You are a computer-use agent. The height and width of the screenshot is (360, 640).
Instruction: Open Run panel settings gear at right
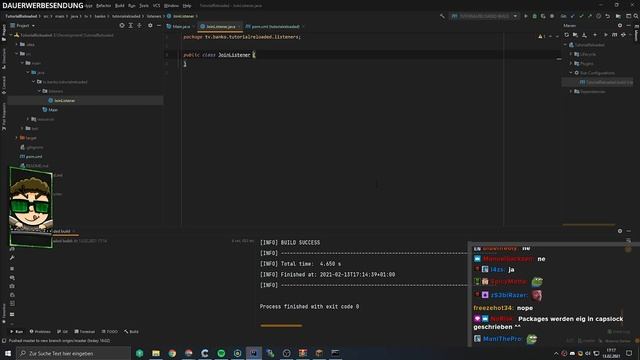tap(620, 231)
